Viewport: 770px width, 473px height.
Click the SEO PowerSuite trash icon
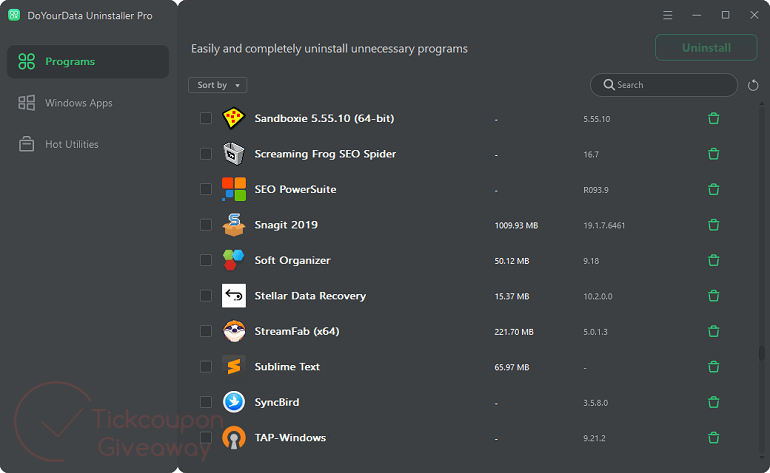pos(714,189)
